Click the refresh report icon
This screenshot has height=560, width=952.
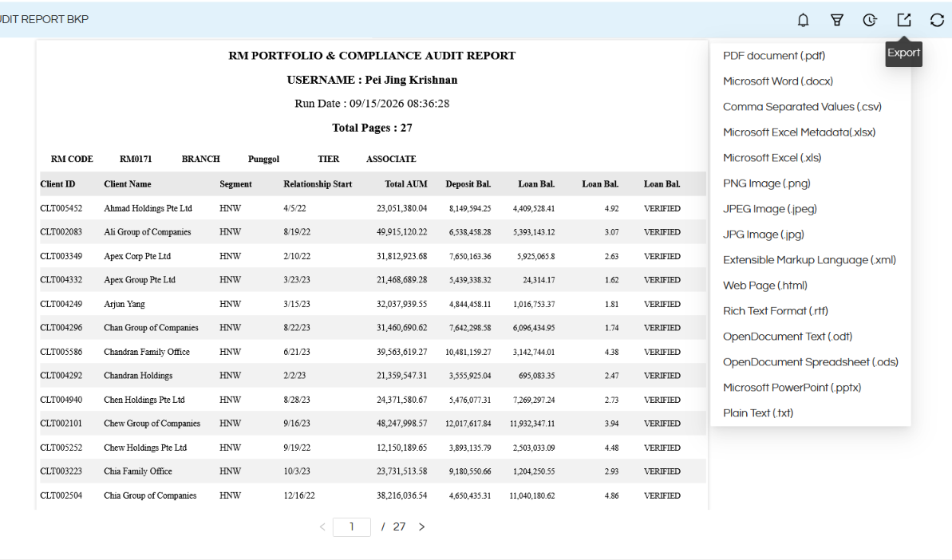pos(937,20)
